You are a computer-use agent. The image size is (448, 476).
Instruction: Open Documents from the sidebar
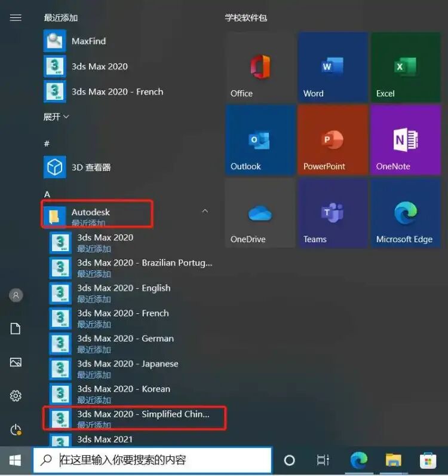[x=16, y=328]
